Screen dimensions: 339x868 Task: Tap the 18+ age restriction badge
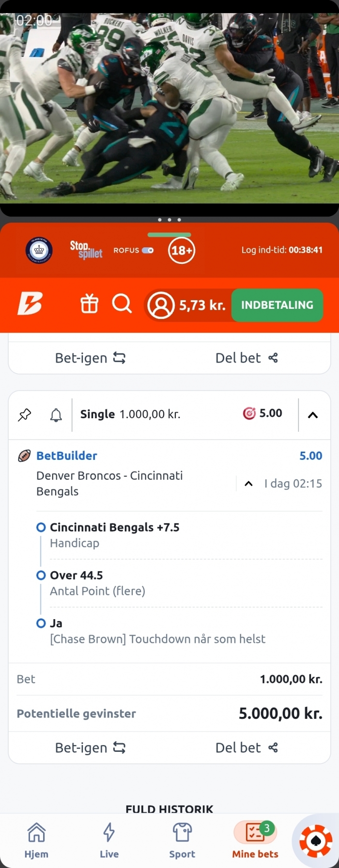(x=182, y=250)
